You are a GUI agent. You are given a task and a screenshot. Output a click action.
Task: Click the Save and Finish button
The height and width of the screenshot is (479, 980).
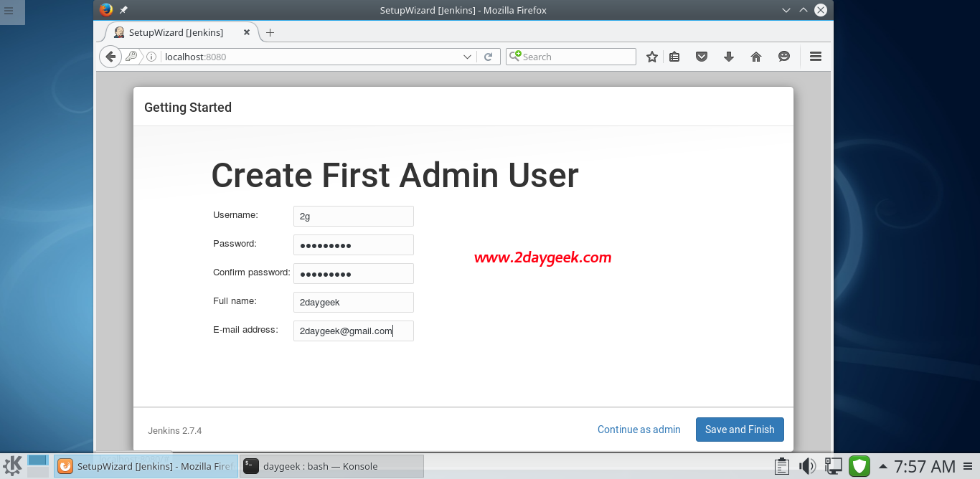click(740, 430)
